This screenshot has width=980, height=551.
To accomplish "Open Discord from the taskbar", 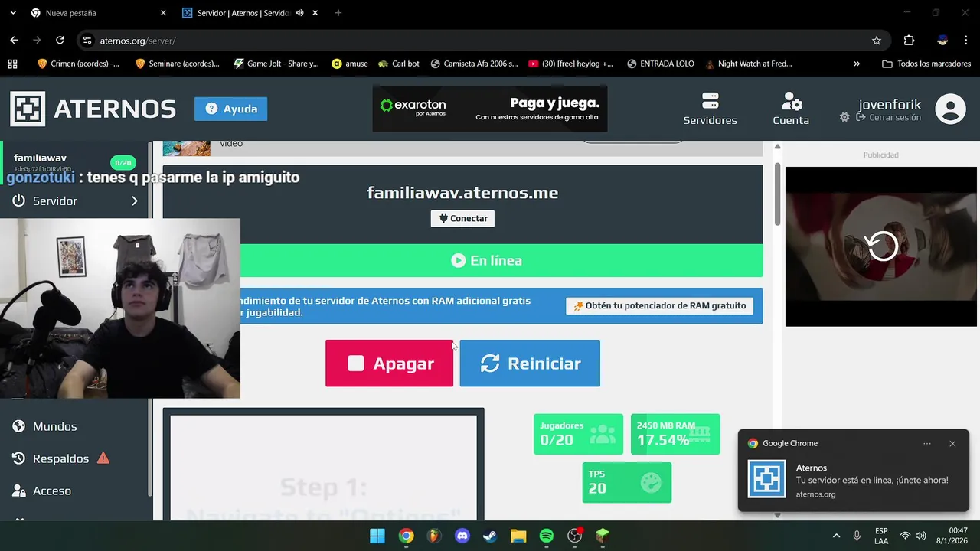I will [462, 536].
